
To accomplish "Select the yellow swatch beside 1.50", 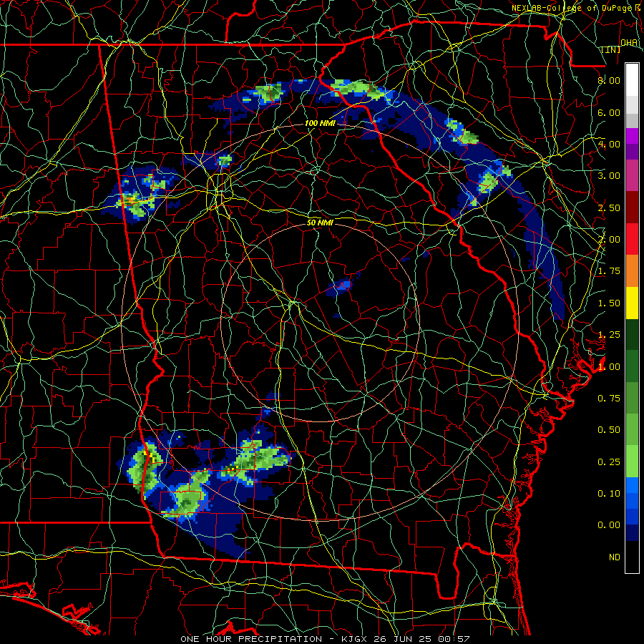I will (x=632, y=303).
